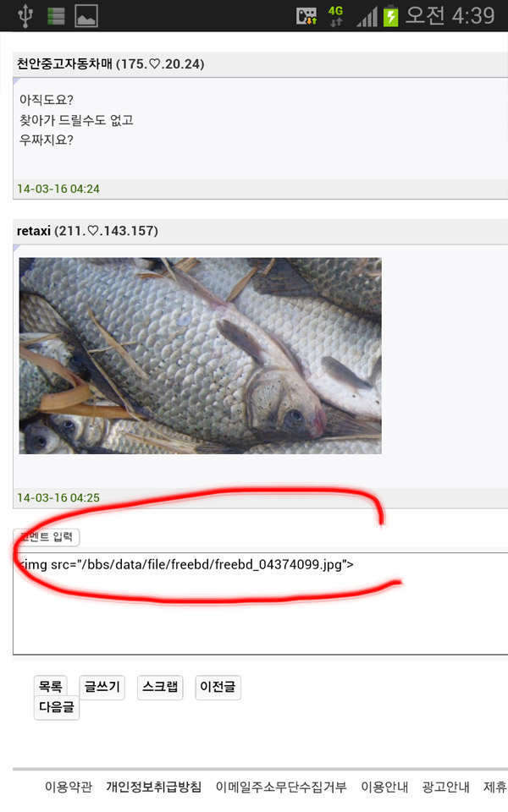Tap the charging battery icon
This screenshot has height=812, width=508.
click(390, 16)
